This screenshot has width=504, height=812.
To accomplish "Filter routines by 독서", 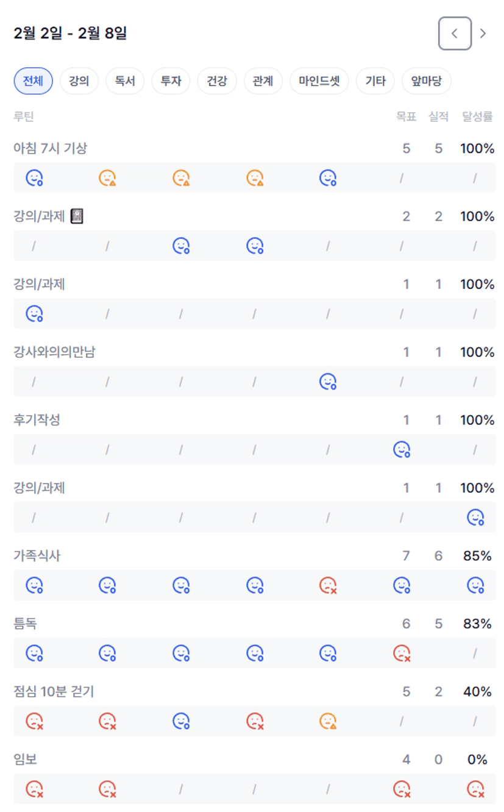I will [x=125, y=81].
